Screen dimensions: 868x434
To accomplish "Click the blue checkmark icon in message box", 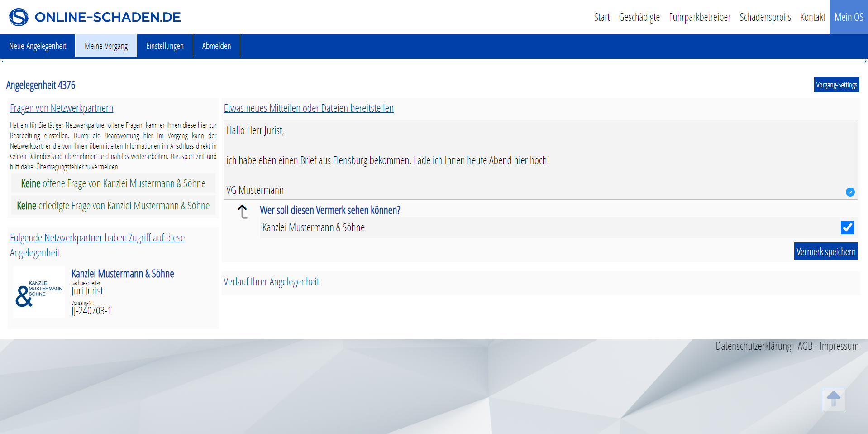I will click(x=850, y=192).
